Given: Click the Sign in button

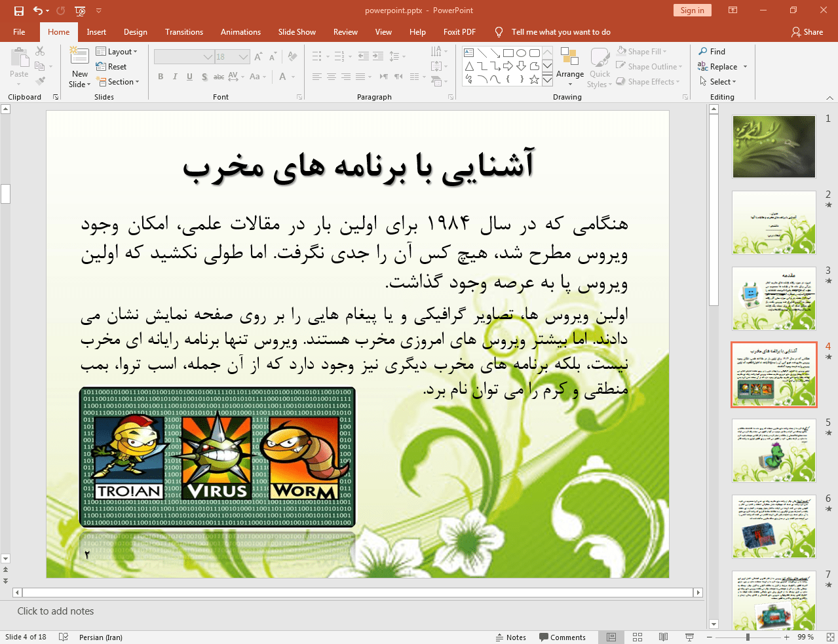Looking at the screenshot, I should click(x=692, y=10).
